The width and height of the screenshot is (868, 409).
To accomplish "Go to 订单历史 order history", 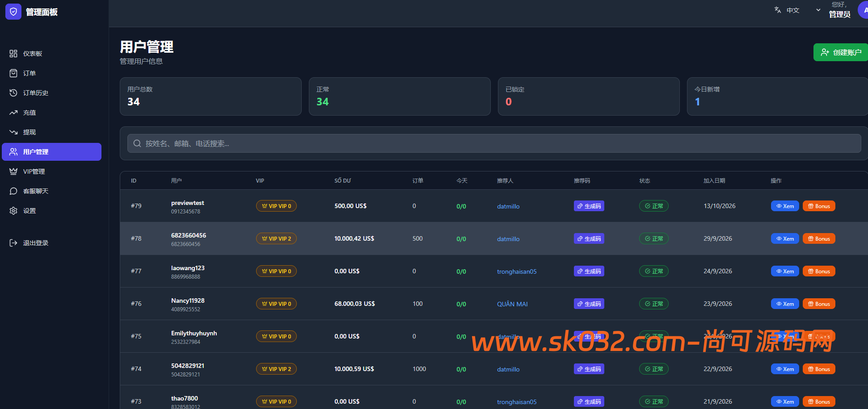I will click(x=51, y=93).
